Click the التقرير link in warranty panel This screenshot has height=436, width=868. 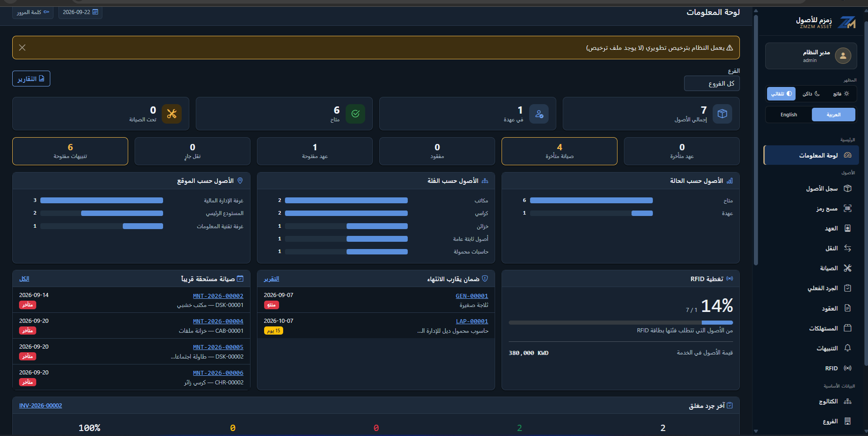point(271,279)
